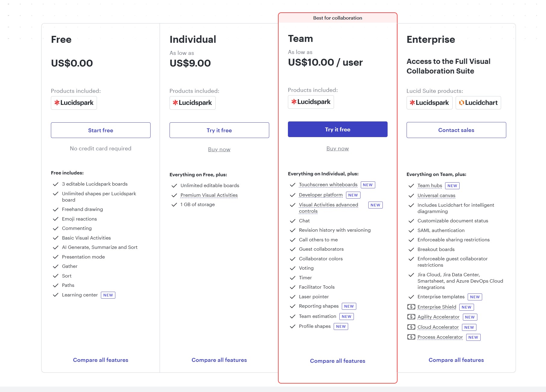The width and height of the screenshot is (546, 392).
Task: Click the Lucidspark logo under Individual plan
Action: click(192, 103)
